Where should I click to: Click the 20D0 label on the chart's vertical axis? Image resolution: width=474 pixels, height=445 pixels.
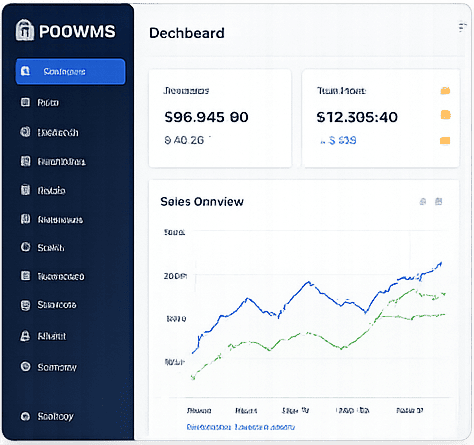pyautogui.click(x=175, y=276)
